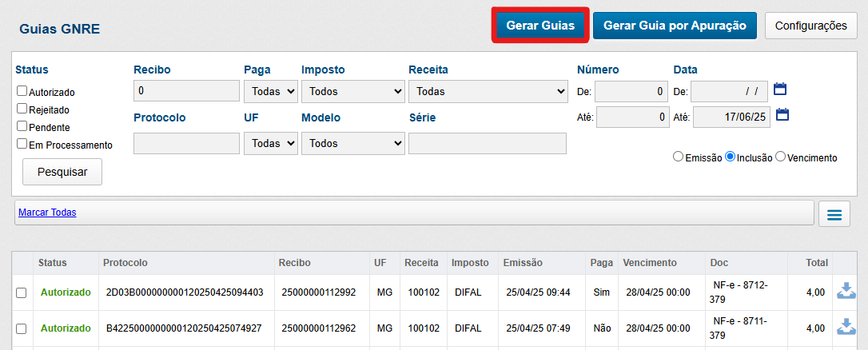Viewport: 868px width, 350px height.
Task: Open the Imposto dropdown list
Action: pos(352,91)
